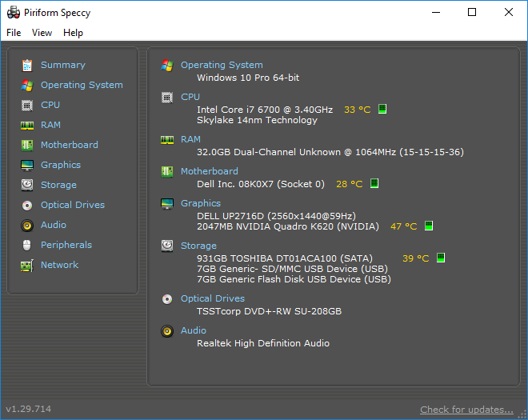Click the Motherboard icon in summary panel

pos(167,172)
